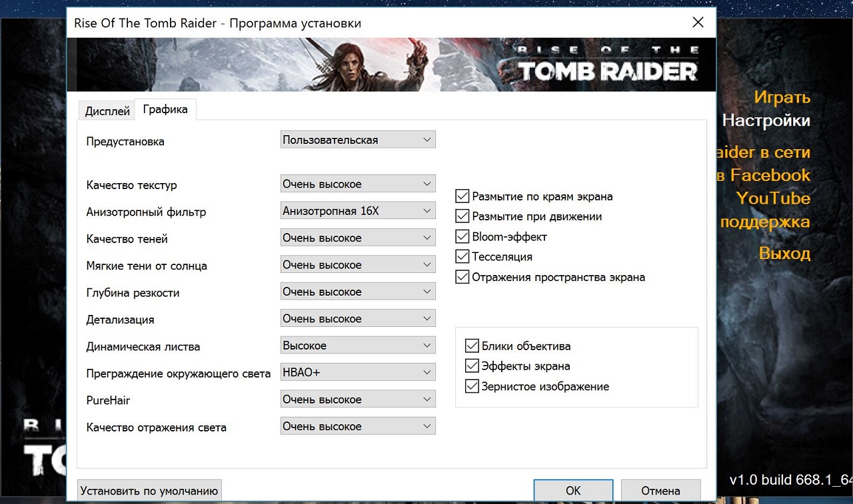Open the YouTube link in the launcher
The height and width of the screenshot is (504, 853).
pos(773,198)
